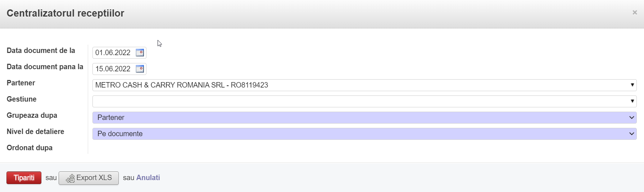This screenshot has height=192, width=644.
Task: Click the Nivel de detaliere label
Action: tap(35, 131)
